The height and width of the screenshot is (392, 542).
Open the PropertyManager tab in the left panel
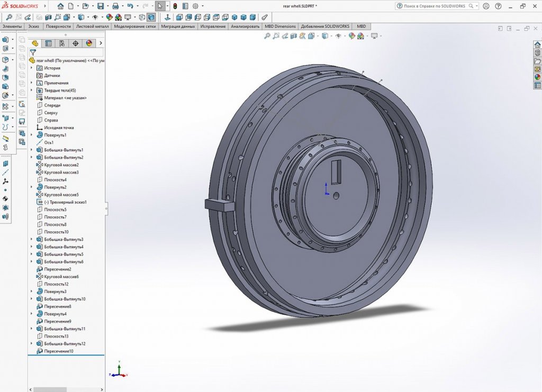pos(48,43)
